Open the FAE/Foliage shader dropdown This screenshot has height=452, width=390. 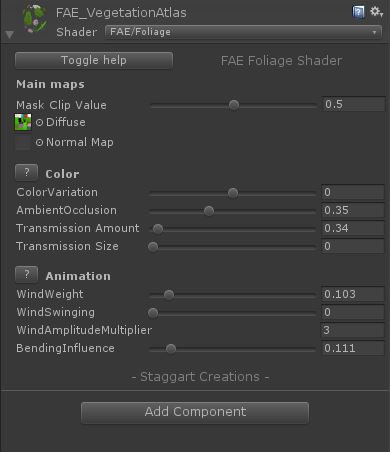[x=243, y=32]
